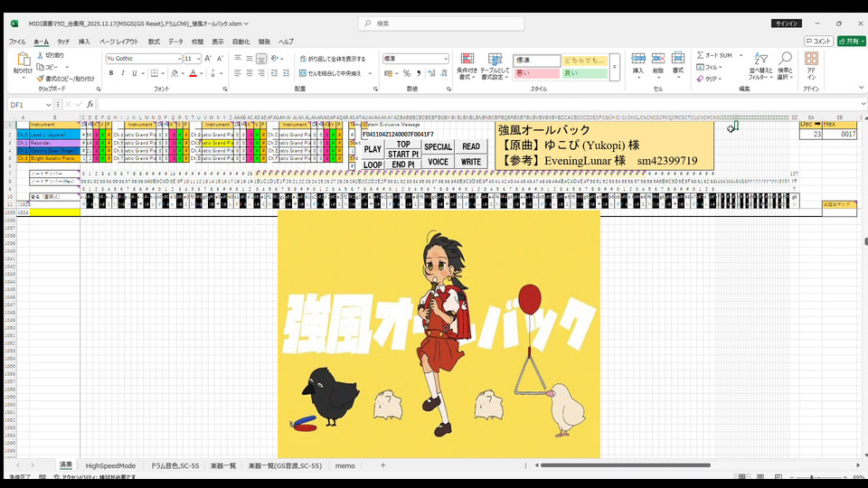Click the Increase Indent icon

pyautogui.click(x=287, y=73)
